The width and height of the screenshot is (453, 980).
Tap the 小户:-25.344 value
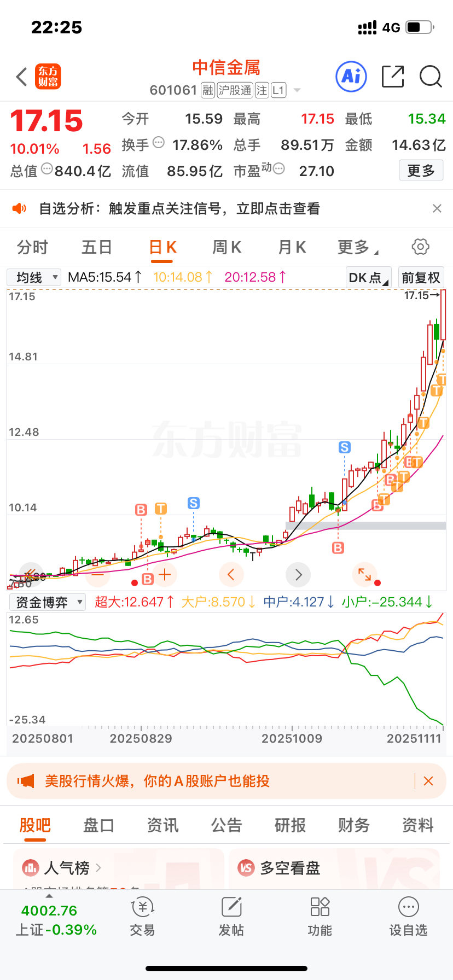pos(387,602)
